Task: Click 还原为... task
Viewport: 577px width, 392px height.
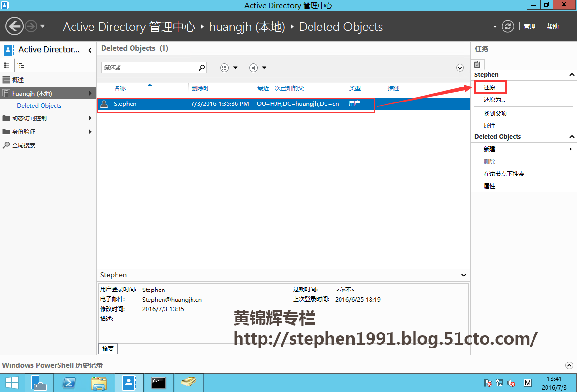Action: [x=494, y=99]
